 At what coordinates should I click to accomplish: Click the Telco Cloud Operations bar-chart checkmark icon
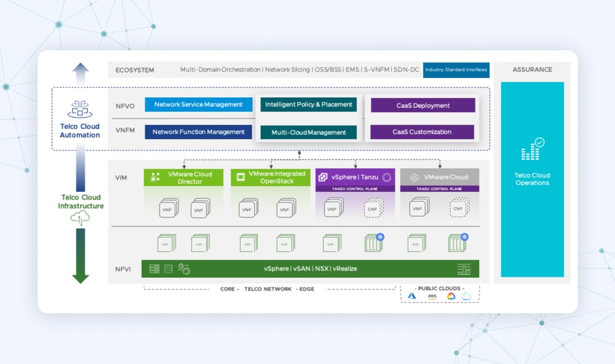[x=533, y=149]
